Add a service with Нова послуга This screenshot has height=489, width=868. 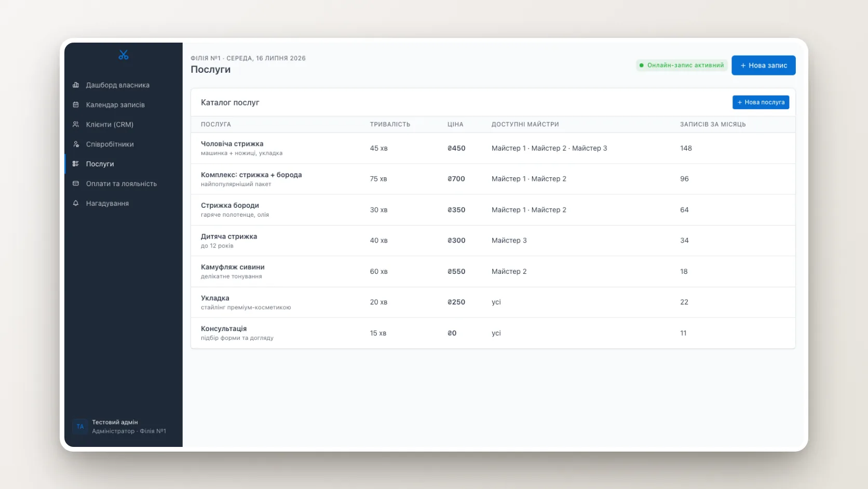tap(761, 102)
